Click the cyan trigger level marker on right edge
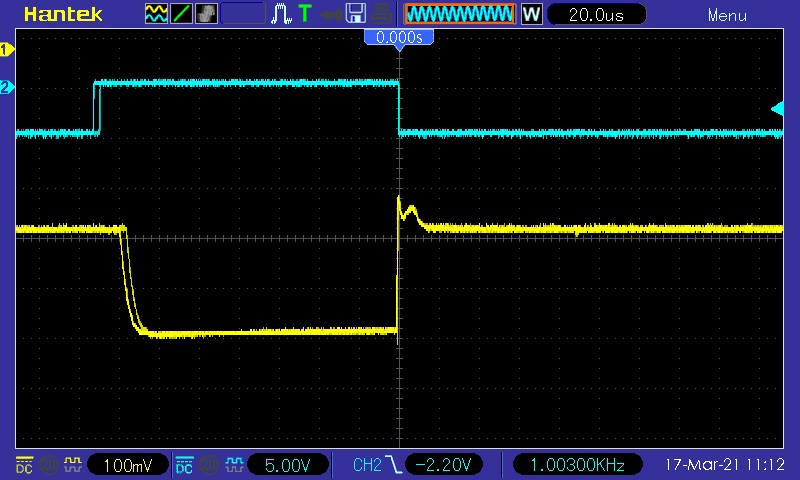Viewport: 800px width, 480px height. coord(777,108)
